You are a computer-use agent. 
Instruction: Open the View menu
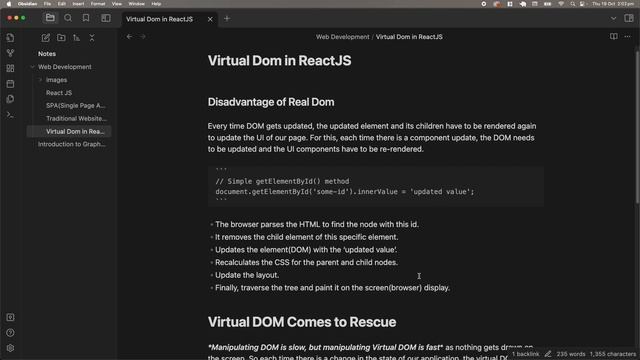[117, 4]
